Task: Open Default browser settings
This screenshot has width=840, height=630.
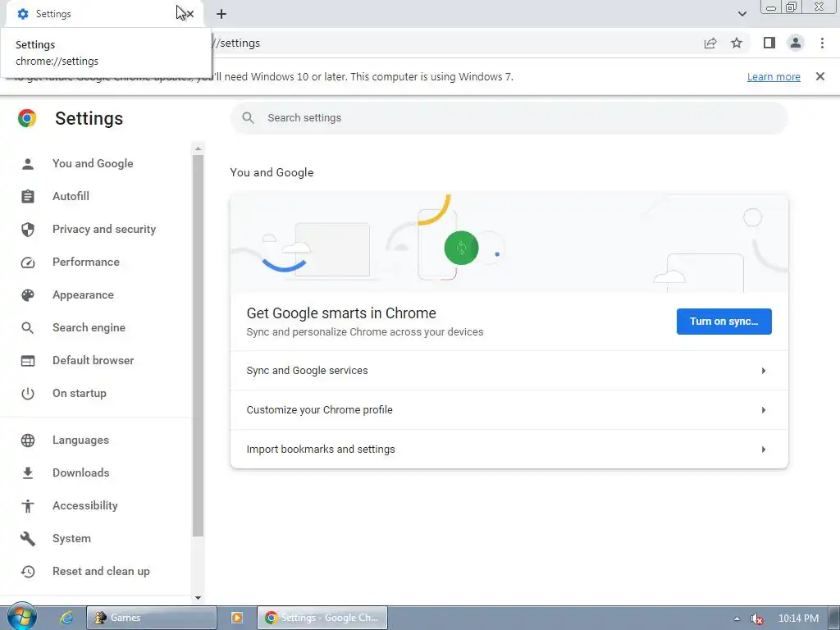Action: tap(94, 361)
